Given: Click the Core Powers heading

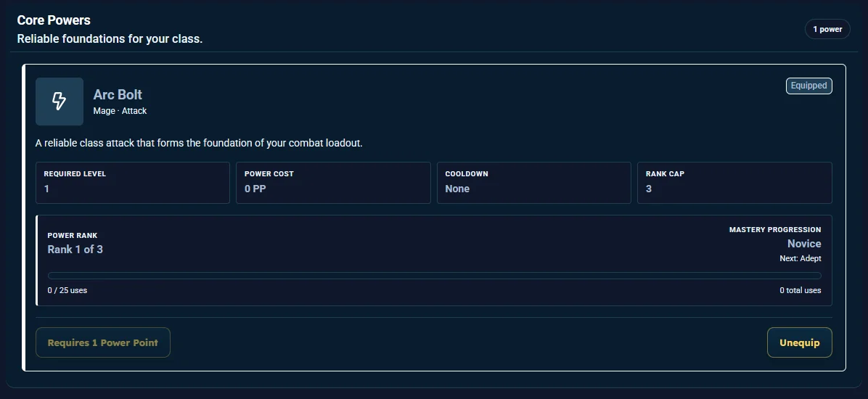Looking at the screenshot, I should click(54, 20).
